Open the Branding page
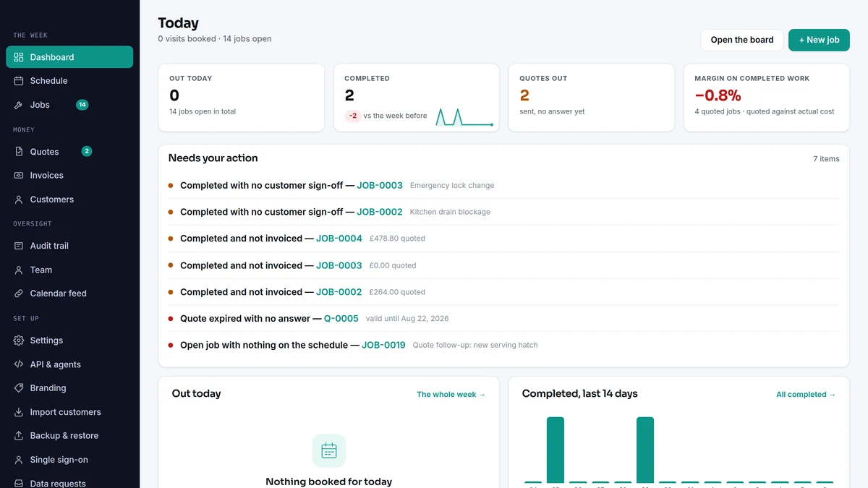Viewport: 868px width, 488px height. click(x=69, y=388)
